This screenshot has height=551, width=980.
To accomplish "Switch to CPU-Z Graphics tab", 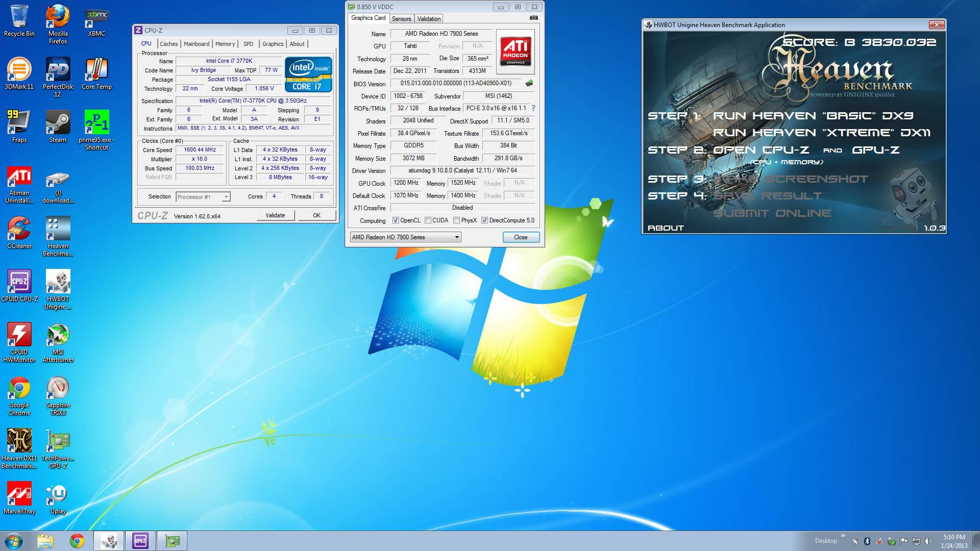I will [x=273, y=44].
